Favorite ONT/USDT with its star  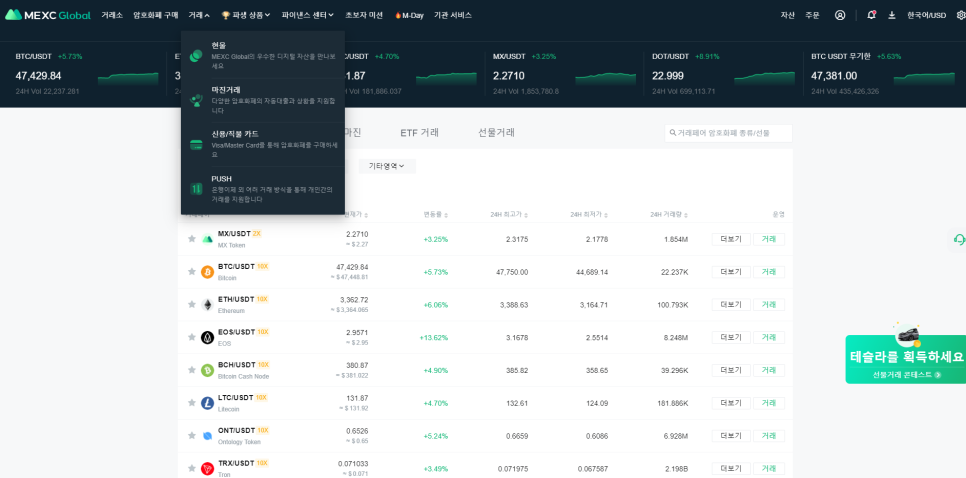[192, 435]
